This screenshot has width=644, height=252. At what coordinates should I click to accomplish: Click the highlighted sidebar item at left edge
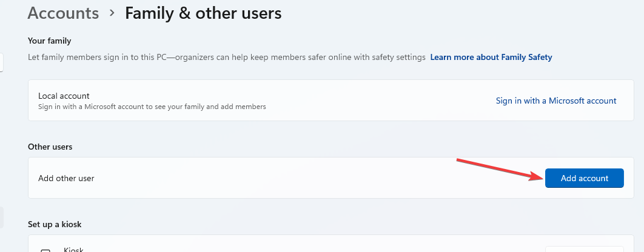point(2,217)
